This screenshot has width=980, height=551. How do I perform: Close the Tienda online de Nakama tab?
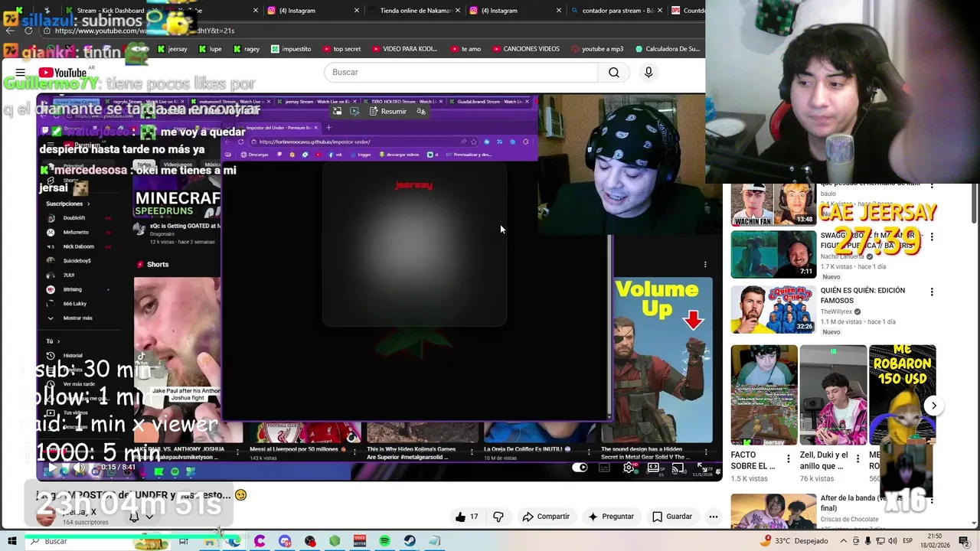pos(458,11)
